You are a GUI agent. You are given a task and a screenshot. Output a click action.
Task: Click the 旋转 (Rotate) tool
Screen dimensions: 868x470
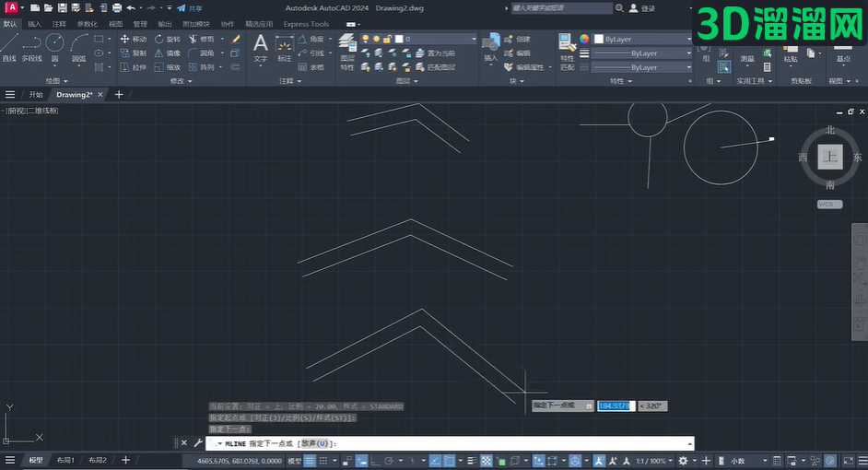pos(168,39)
